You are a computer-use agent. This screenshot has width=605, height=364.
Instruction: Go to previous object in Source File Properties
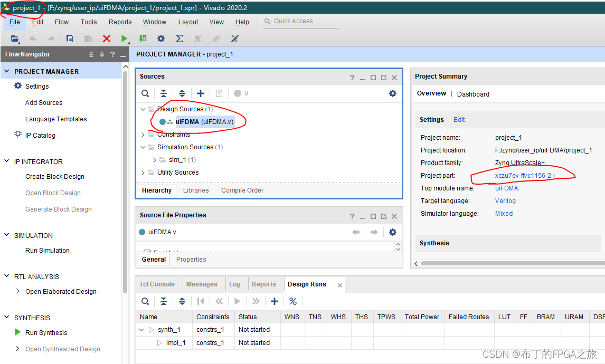[356, 232]
